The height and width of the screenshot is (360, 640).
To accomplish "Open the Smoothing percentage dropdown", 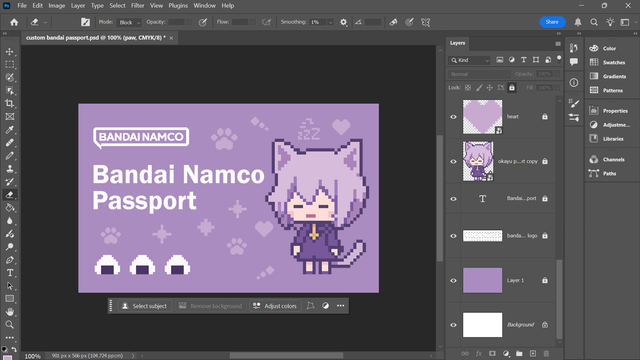I will click(x=330, y=22).
